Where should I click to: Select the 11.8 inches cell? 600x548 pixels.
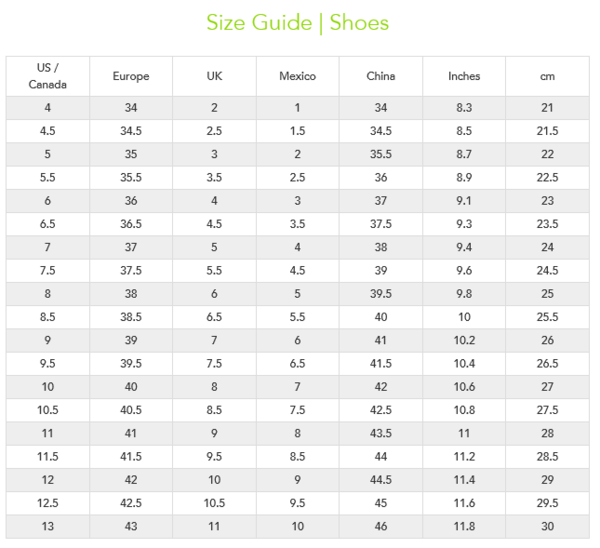click(464, 527)
